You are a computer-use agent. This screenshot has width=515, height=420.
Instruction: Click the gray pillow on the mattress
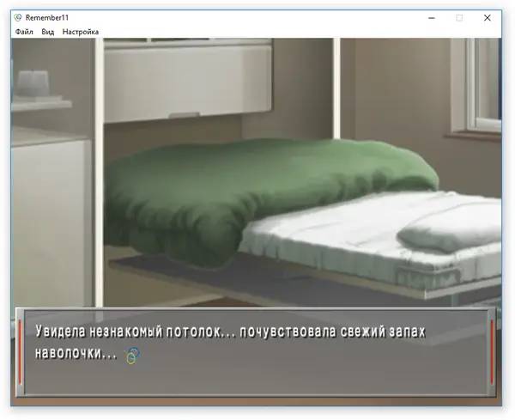[x=448, y=228]
